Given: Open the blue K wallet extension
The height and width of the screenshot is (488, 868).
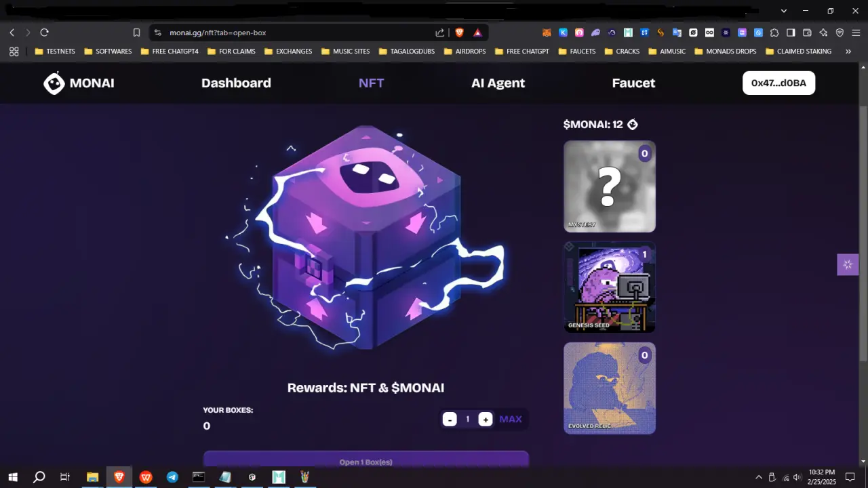Looking at the screenshot, I should tap(563, 33).
